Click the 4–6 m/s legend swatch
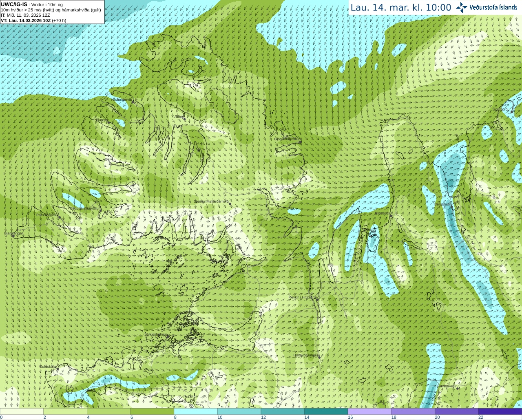This screenshot has width=522, height=420. tap(108, 411)
